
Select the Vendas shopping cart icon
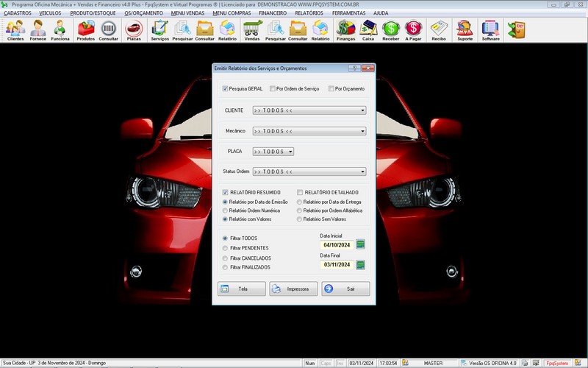[252, 29]
